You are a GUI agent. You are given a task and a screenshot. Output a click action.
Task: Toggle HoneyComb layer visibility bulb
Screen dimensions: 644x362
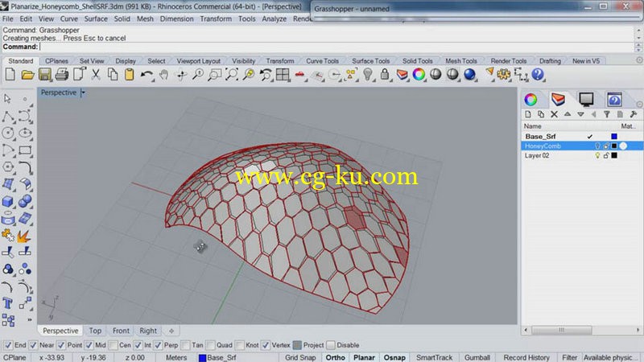pos(597,146)
